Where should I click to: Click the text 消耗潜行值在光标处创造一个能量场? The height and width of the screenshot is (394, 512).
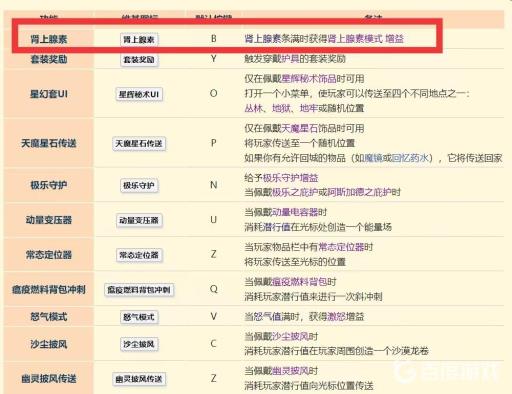coord(318,227)
